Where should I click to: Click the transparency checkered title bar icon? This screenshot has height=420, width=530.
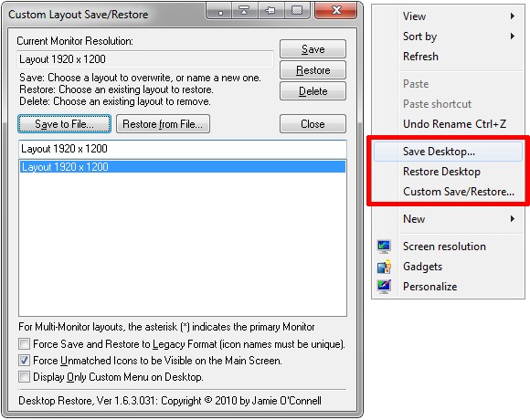click(297, 11)
